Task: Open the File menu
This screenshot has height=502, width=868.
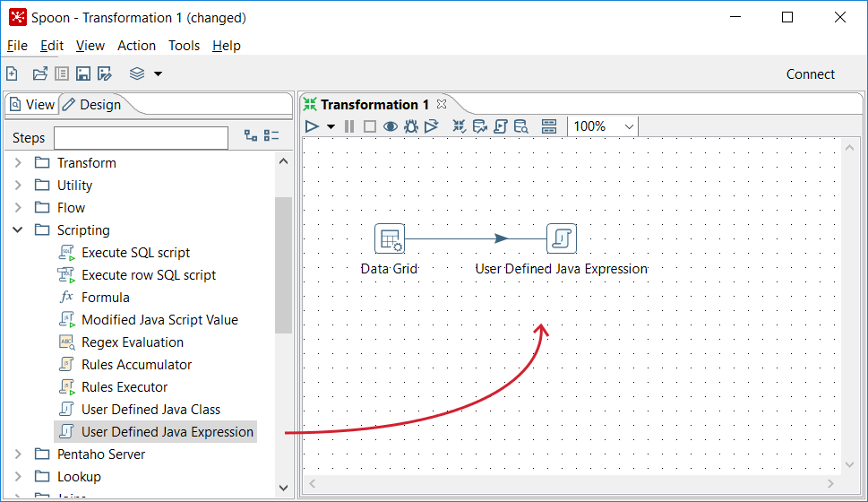Action: 17,46
